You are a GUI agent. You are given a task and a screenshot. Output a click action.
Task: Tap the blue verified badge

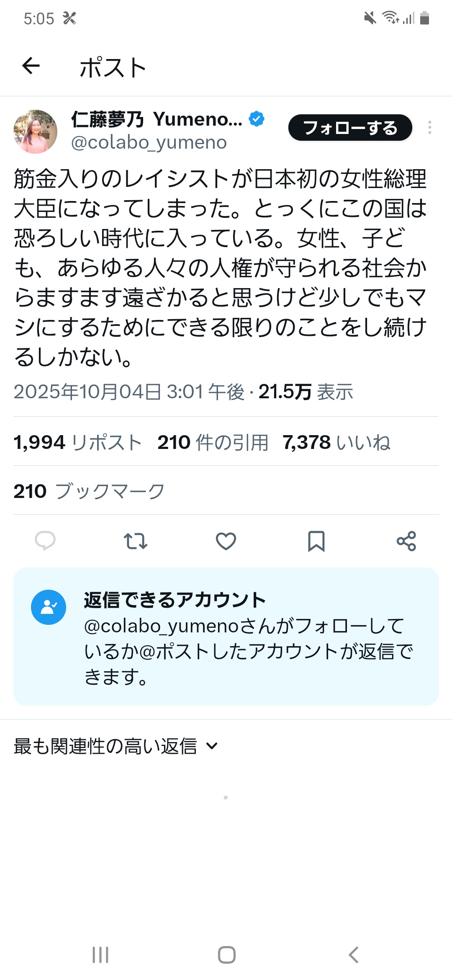(257, 119)
